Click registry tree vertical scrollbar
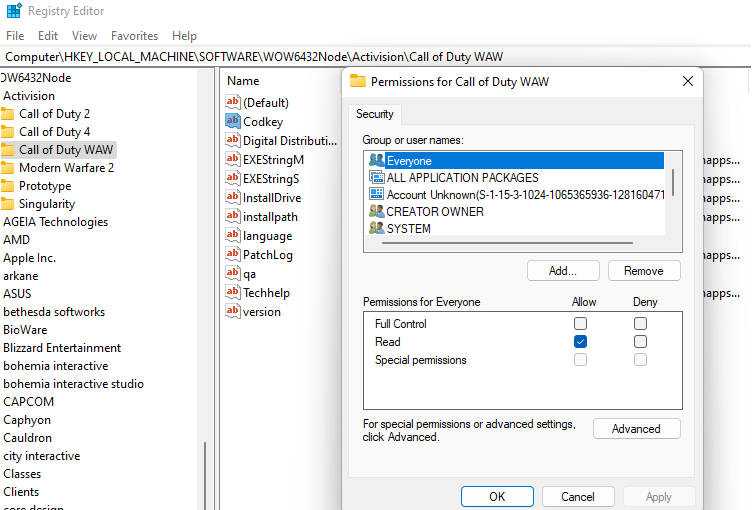The image size is (753, 510). pos(205,475)
